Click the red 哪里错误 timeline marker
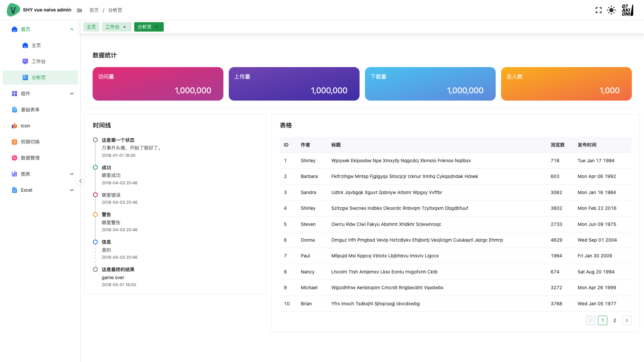This screenshot has height=362, width=644. [95, 195]
